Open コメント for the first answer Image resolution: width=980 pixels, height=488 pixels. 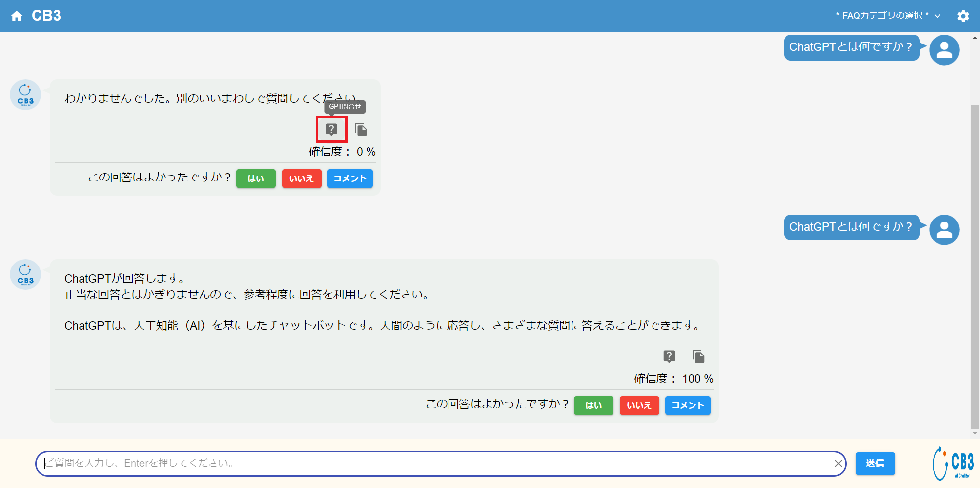point(350,178)
